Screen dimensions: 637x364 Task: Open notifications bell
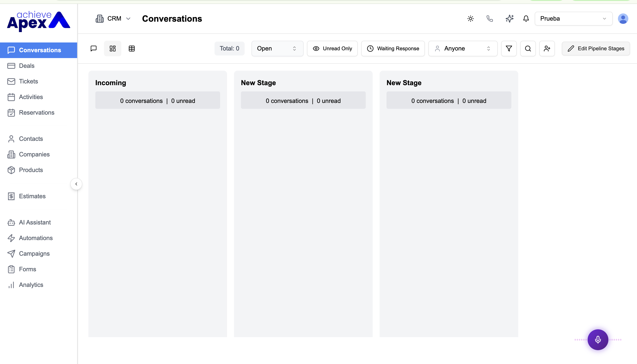[526, 18]
